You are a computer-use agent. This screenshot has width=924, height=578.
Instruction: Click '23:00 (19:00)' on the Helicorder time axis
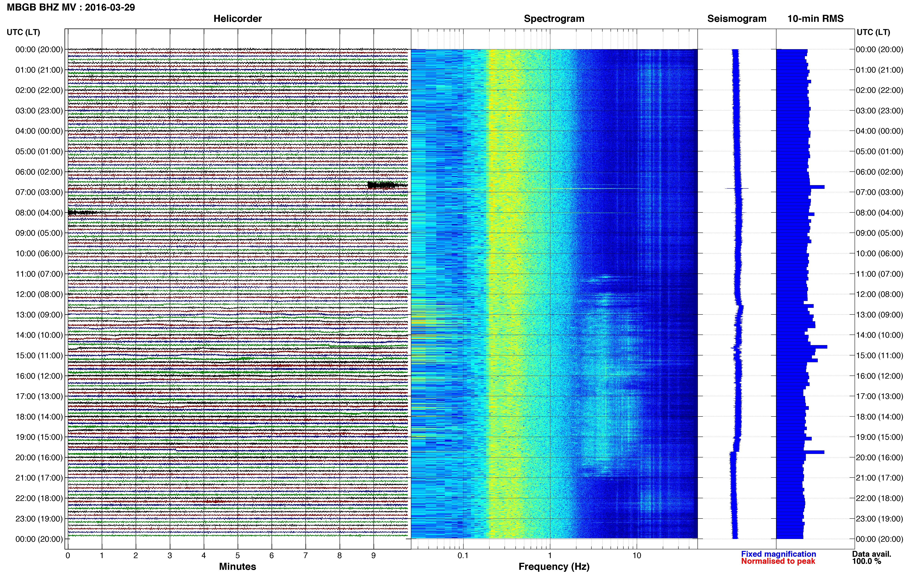point(39,519)
